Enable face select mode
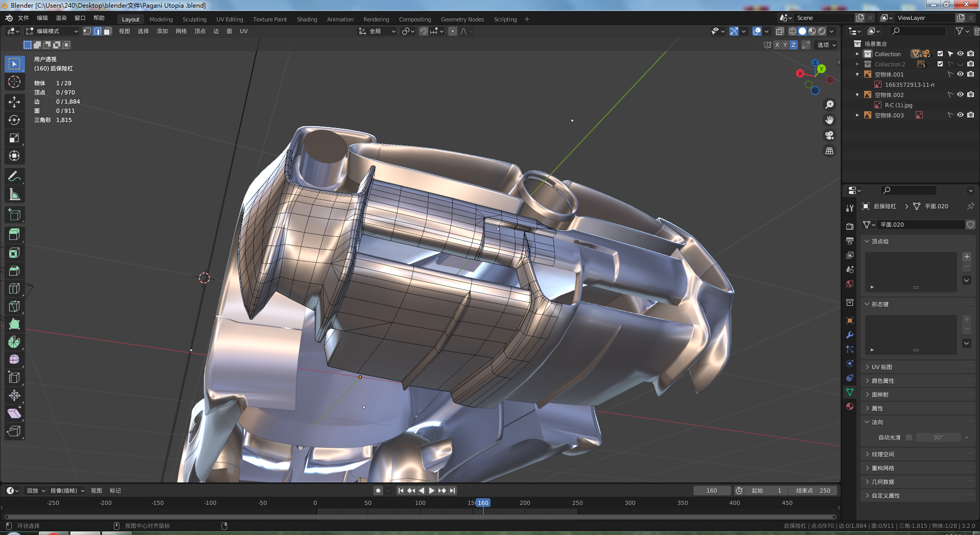 [x=107, y=31]
